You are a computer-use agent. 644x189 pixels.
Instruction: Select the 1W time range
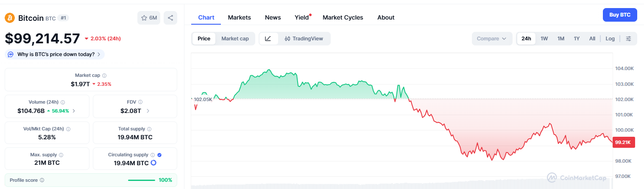pyautogui.click(x=544, y=39)
